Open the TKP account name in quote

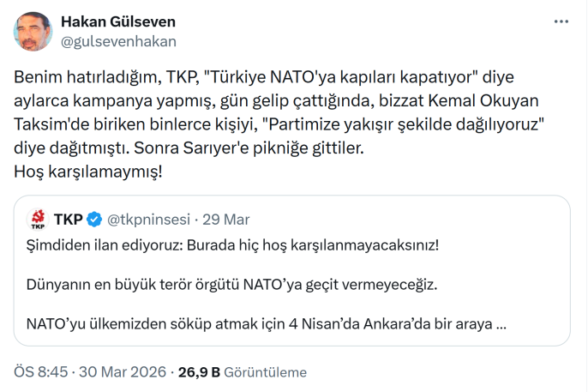[x=69, y=220]
